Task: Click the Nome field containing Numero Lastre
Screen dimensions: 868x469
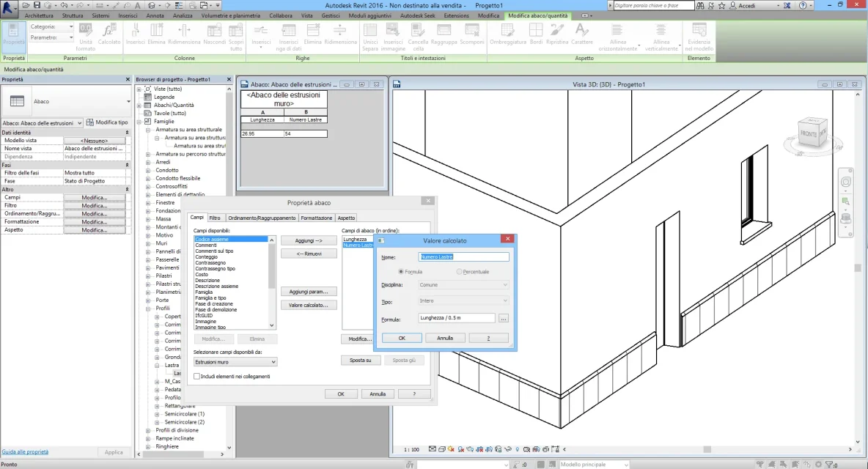Action: pos(463,257)
